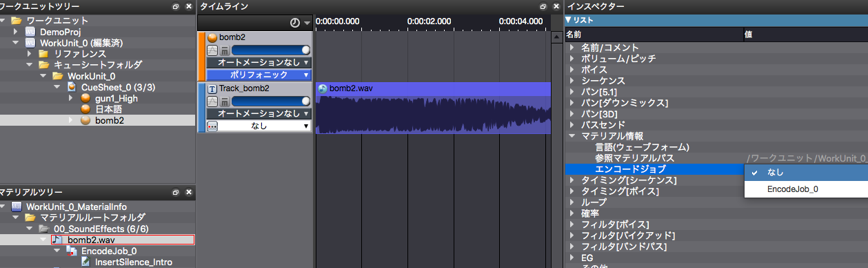Click the キューシートフォルダ folder icon
This screenshot has height=268, width=868.
44,64
